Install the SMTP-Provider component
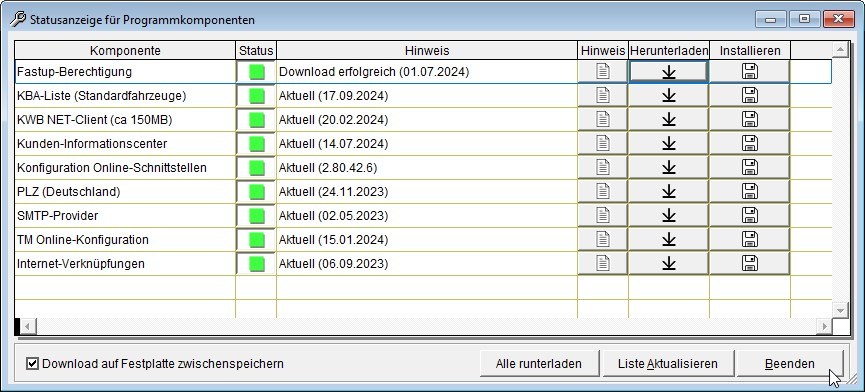This screenshot has width=865, height=392. tap(750, 216)
